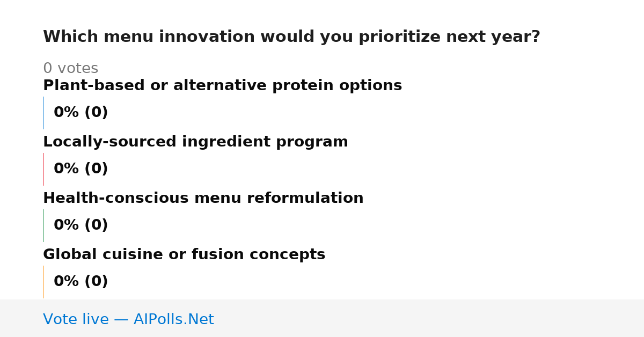Click the 0% (0) result under locally-sourced
The image size is (644, 337).
(x=80, y=169)
